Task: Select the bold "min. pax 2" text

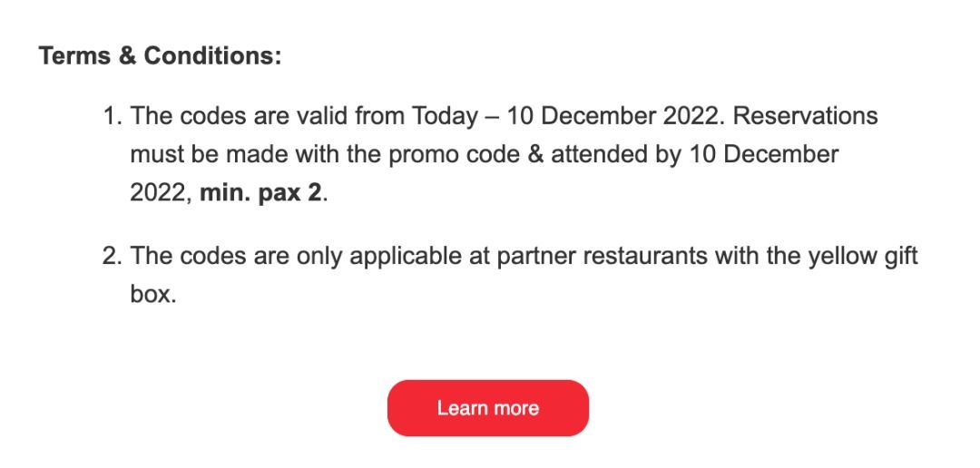Action: click(x=260, y=193)
